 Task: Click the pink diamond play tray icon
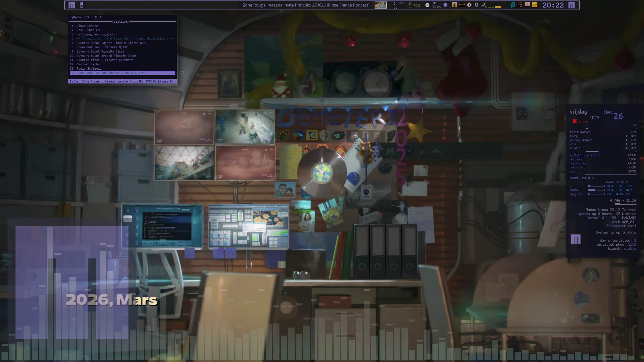point(469,5)
